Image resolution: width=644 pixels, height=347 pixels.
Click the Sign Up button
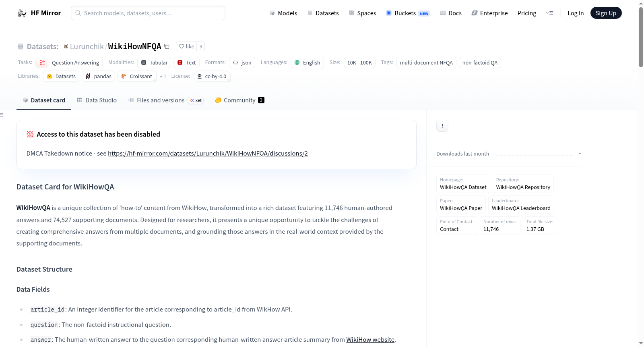pyautogui.click(x=606, y=13)
